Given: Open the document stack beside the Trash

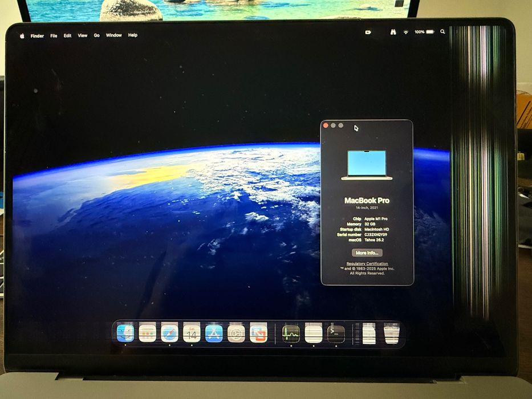Looking at the screenshot, I should [369, 333].
